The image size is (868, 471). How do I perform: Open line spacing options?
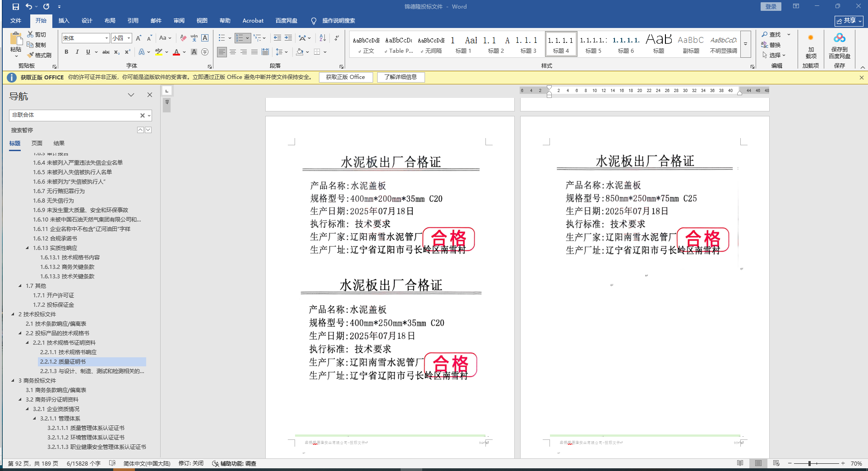279,52
